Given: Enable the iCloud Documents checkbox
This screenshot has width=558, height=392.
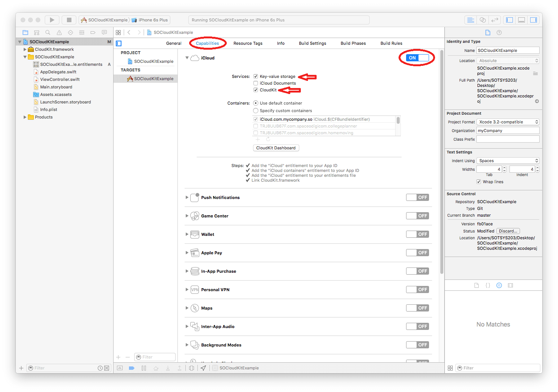Looking at the screenshot, I should [x=256, y=83].
